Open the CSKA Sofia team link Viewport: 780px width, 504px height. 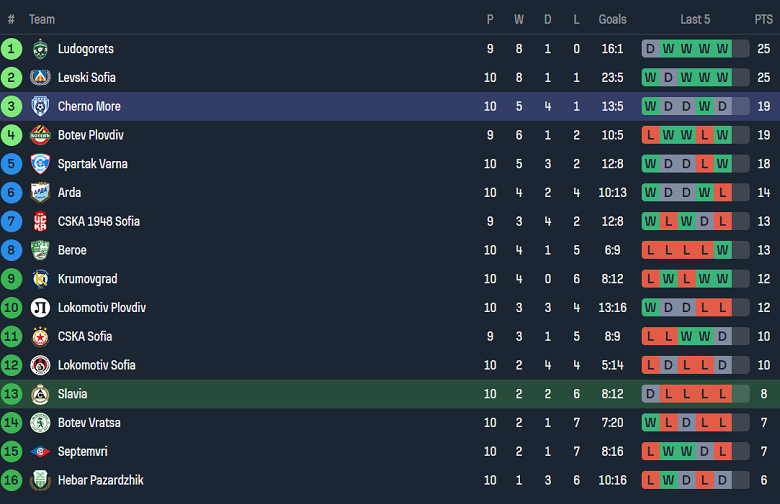tap(85, 337)
